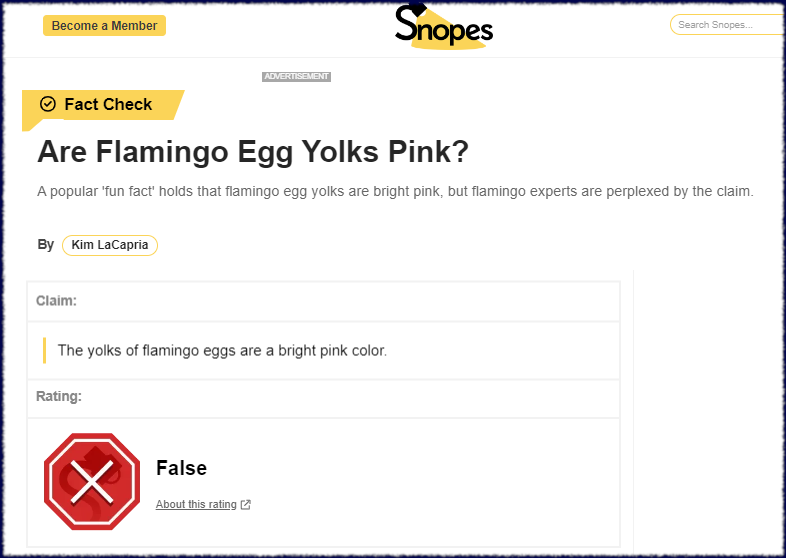The height and width of the screenshot is (558, 786).
Task: Click the Claim section header
Action: click(x=56, y=301)
